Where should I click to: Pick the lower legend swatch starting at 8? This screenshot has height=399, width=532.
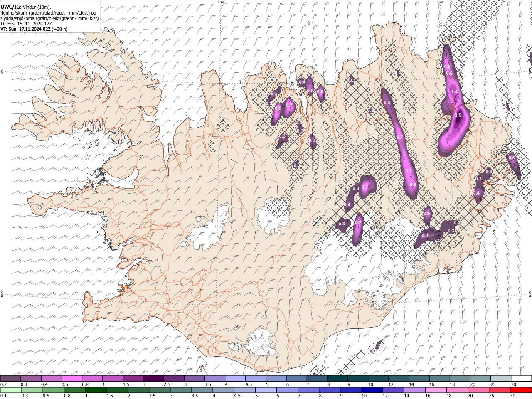[x=329, y=390]
